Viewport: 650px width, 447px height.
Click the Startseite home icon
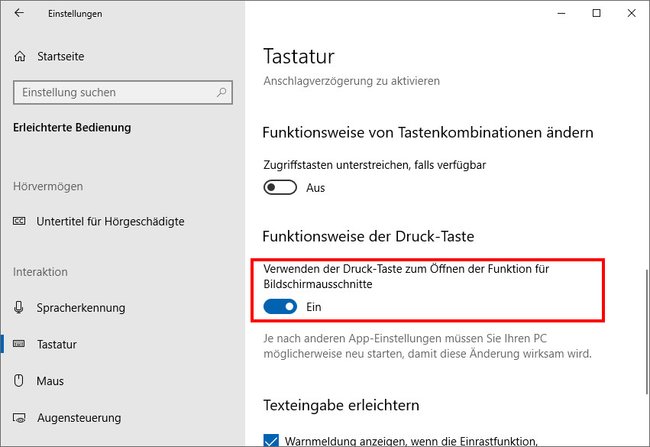tap(19, 56)
